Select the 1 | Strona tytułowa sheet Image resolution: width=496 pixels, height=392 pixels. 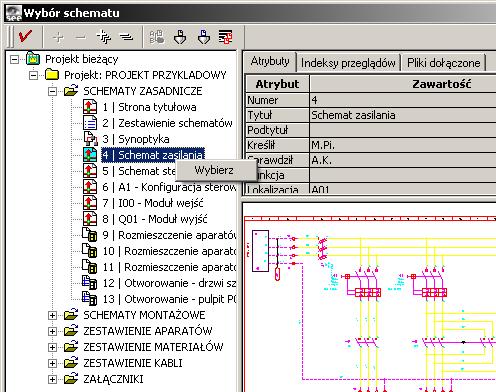click(149, 107)
